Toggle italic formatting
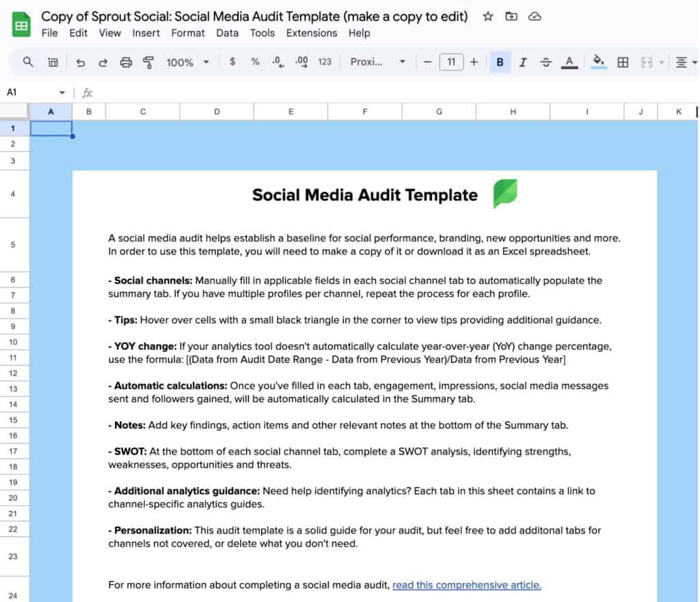This screenshot has width=700, height=602. point(523,62)
